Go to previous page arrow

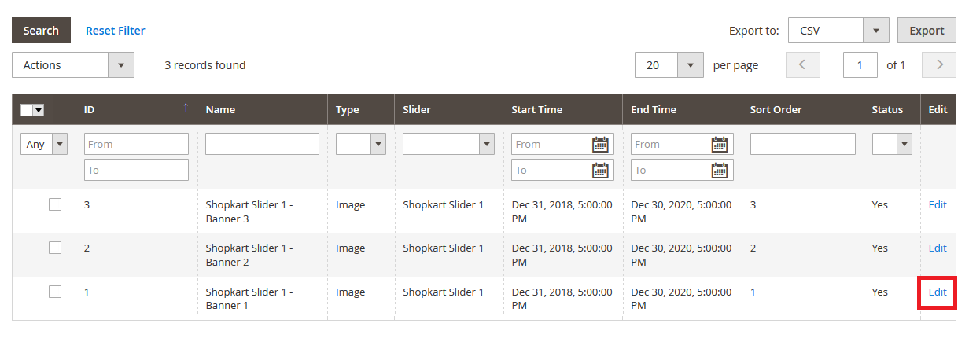[x=803, y=65]
